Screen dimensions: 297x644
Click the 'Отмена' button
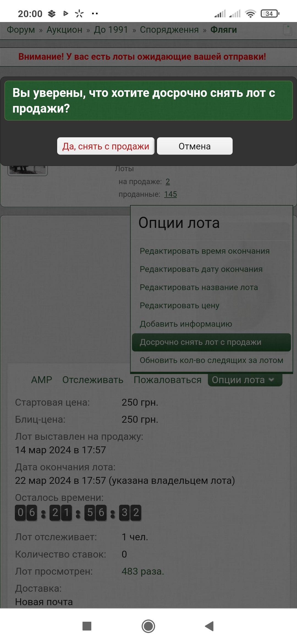(195, 146)
